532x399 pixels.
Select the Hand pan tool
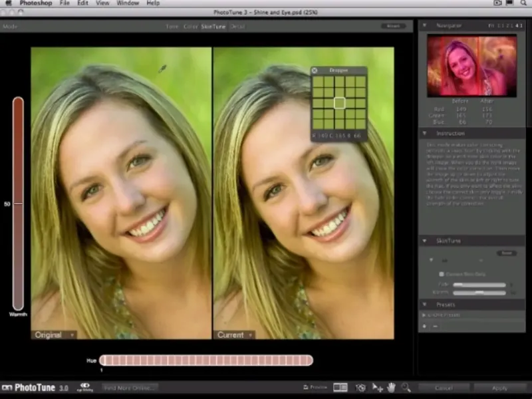click(392, 387)
